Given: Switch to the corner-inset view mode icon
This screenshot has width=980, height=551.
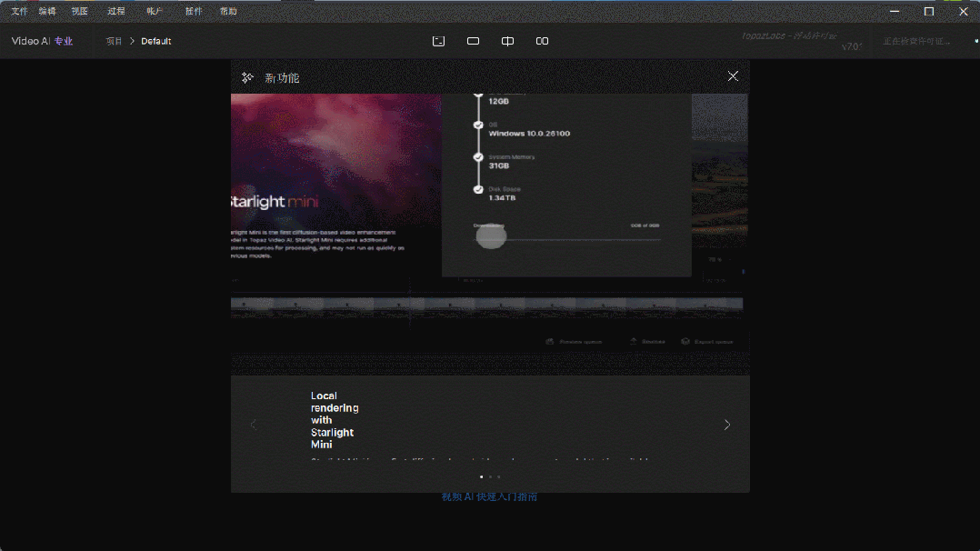Looking at the screenshot, I should tap(439, 41).
